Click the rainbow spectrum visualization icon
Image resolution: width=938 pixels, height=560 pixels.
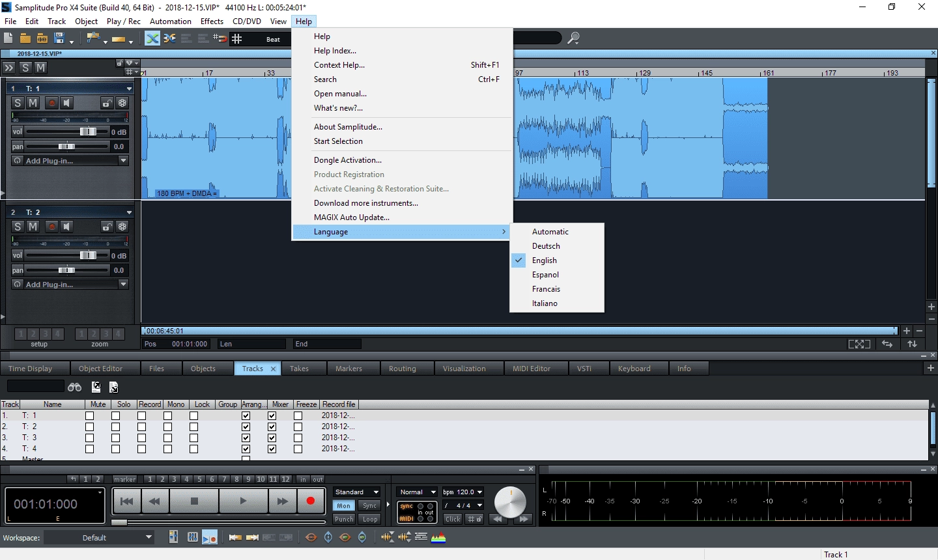click(x=438, y=537)
